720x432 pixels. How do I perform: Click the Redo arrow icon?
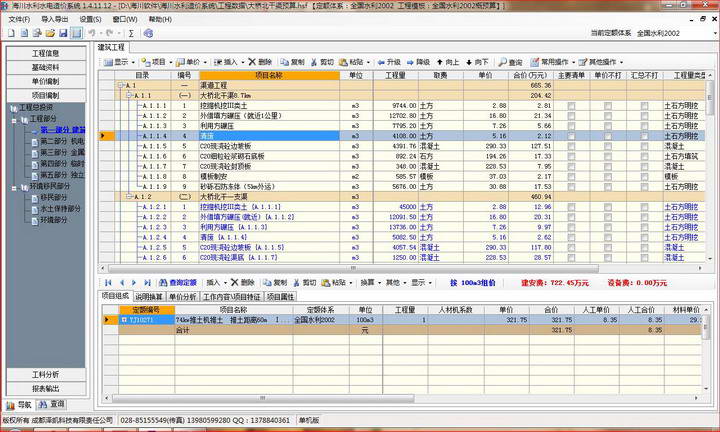click(110, 33)
